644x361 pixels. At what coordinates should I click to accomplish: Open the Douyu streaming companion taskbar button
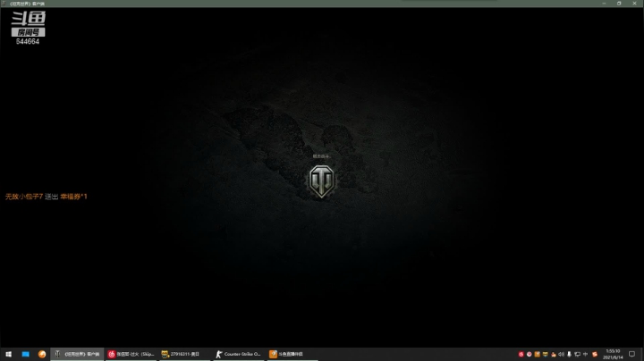(292, 354)
